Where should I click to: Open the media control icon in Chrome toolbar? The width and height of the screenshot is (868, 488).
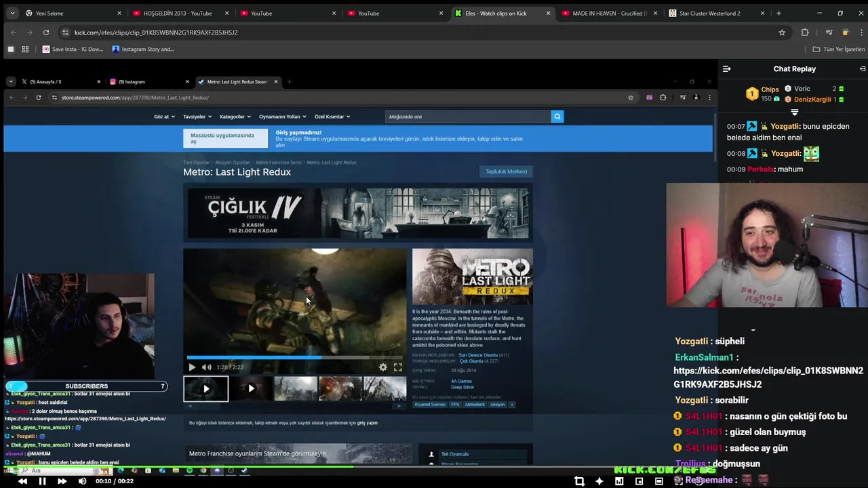pos(829,32)
